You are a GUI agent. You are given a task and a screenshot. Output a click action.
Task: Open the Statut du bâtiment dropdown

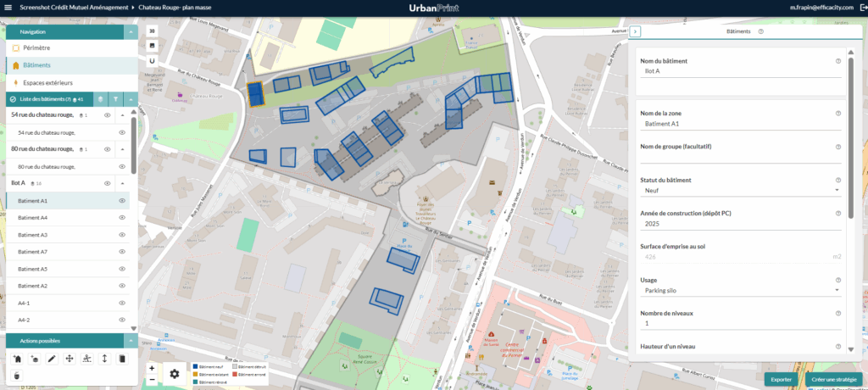(x=739, y=190)
